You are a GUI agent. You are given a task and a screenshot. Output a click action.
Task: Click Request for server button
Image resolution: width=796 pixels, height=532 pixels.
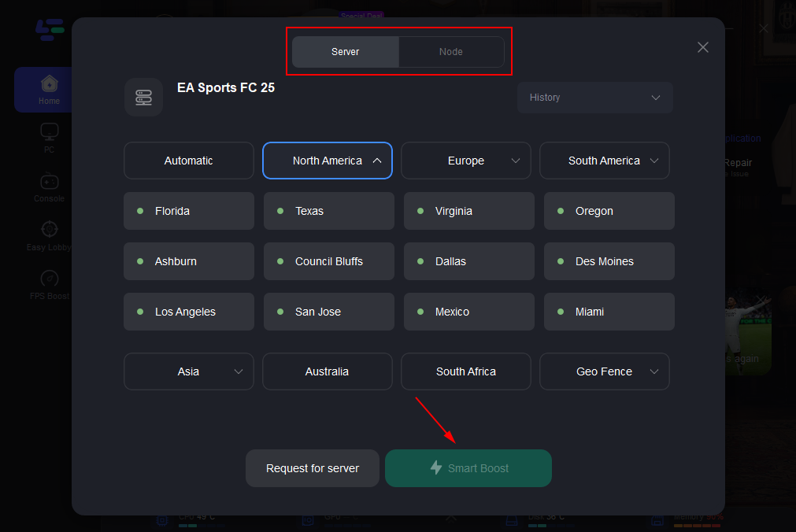pyautogui.click(x=313, y=468)
